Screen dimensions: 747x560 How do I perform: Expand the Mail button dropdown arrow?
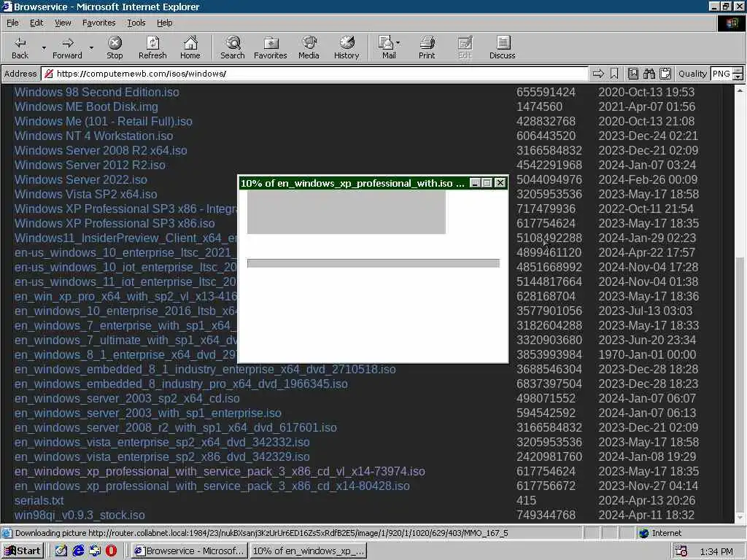[x=398, y=43]
